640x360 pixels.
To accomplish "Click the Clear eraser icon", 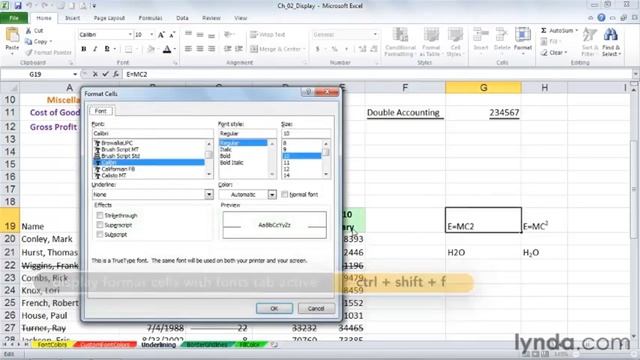I will point(544,53).
